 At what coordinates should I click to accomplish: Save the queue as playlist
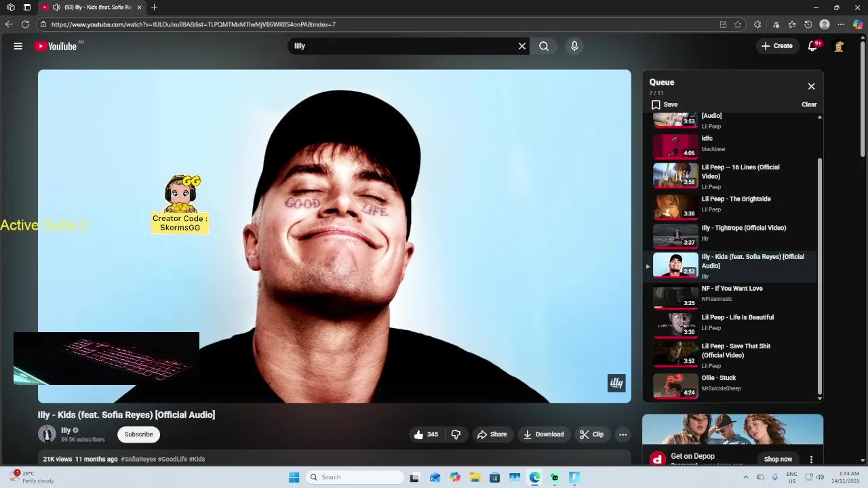point(665,104)
